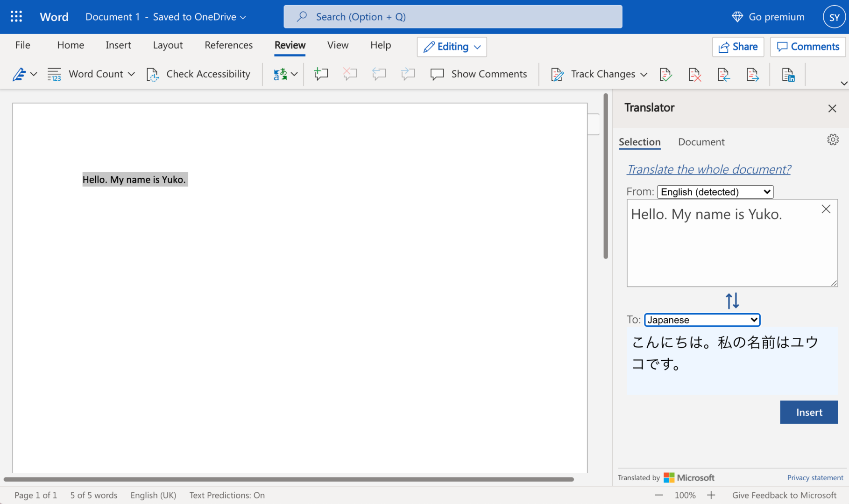Clear the source text in Translator

click(826, 209)
